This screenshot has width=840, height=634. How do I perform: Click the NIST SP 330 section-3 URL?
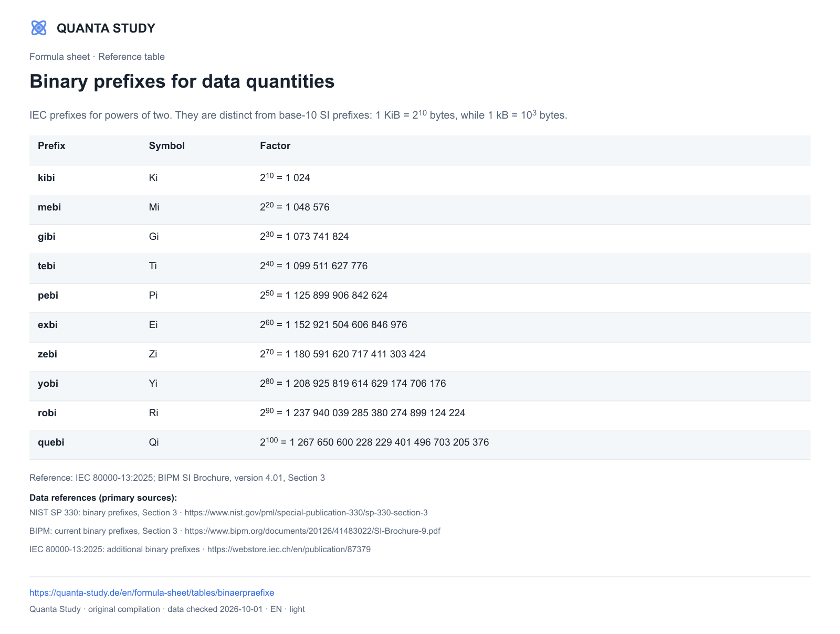(306, 512)
